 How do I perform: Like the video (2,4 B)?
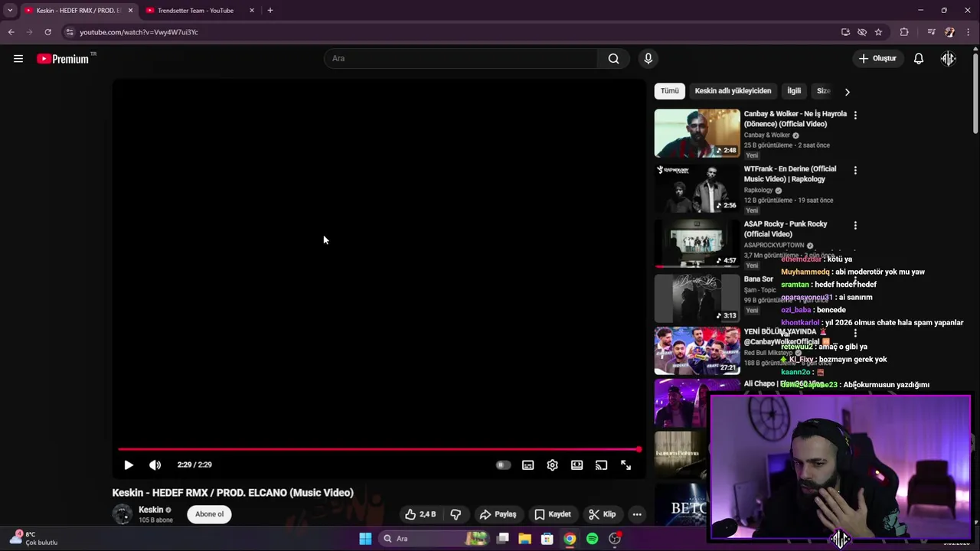click(x=420, y=514)
